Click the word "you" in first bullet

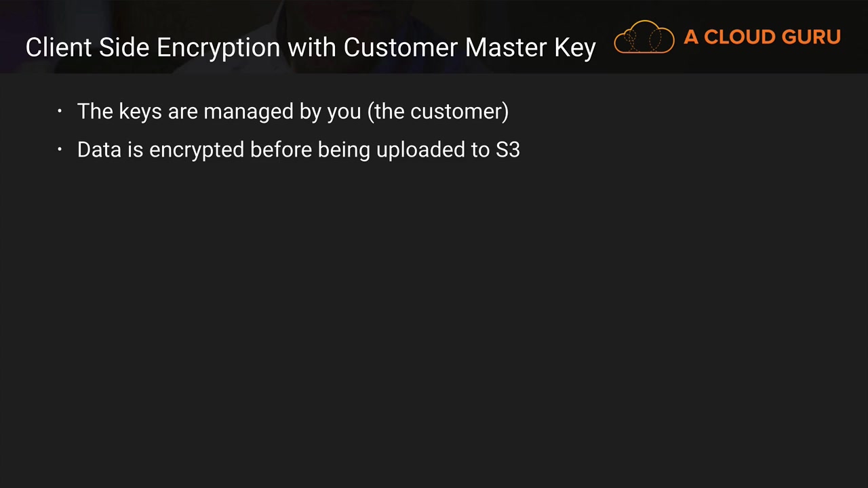344,111
